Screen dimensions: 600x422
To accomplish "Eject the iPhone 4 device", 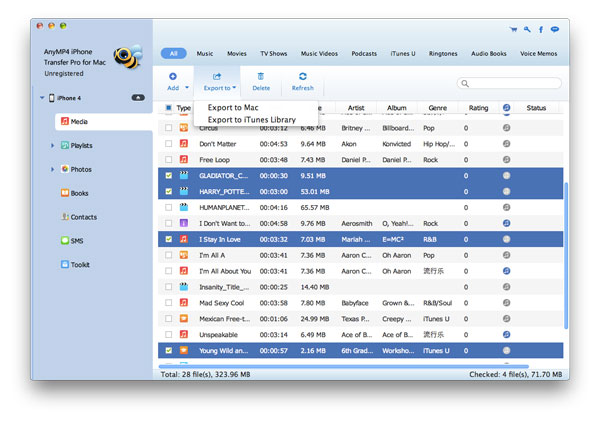I will [x=138, y=98].
